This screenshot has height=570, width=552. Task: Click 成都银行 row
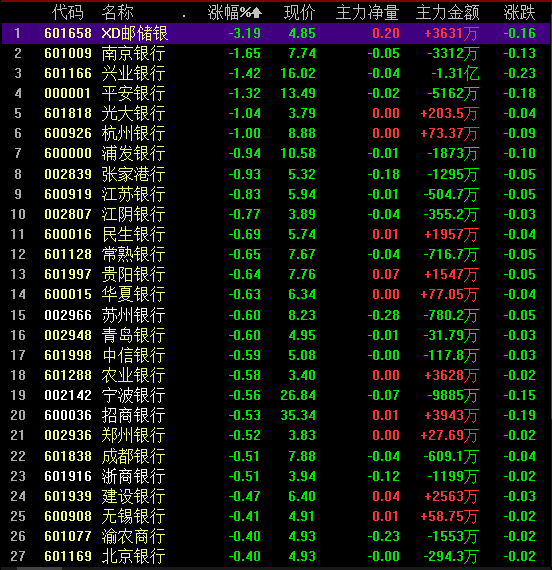(276, 456)
